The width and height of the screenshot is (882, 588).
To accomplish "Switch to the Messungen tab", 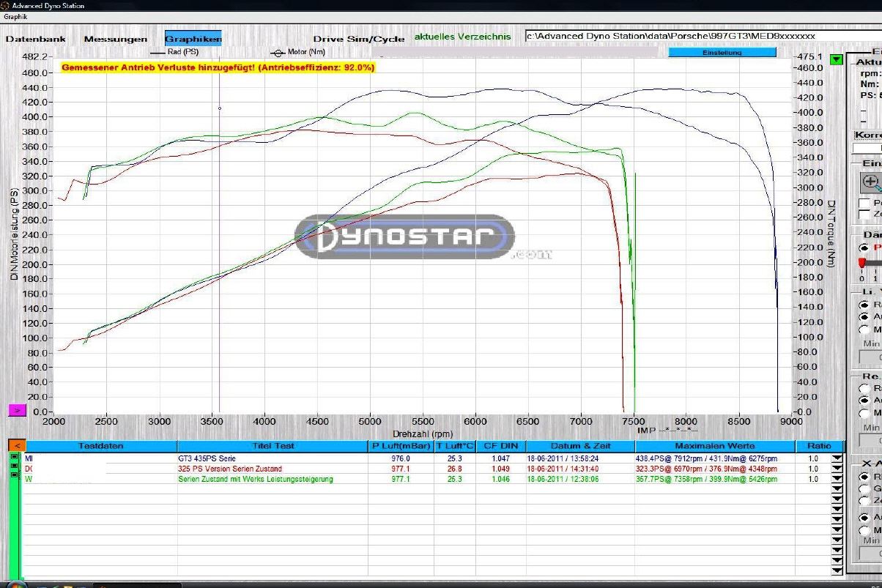I will point(115,39).
